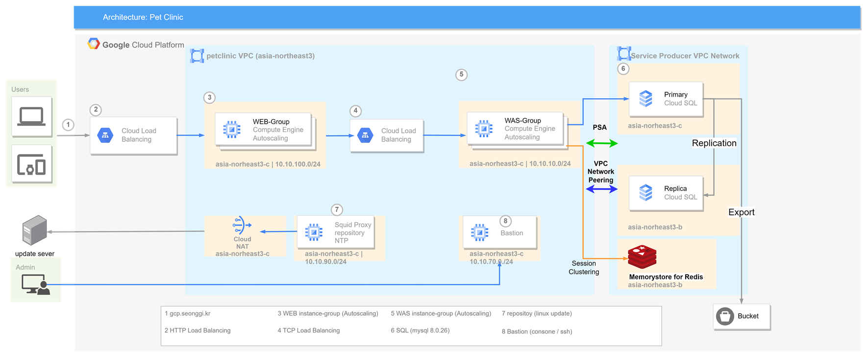Select the Cloud NAT icon

[x=242, y=225]
